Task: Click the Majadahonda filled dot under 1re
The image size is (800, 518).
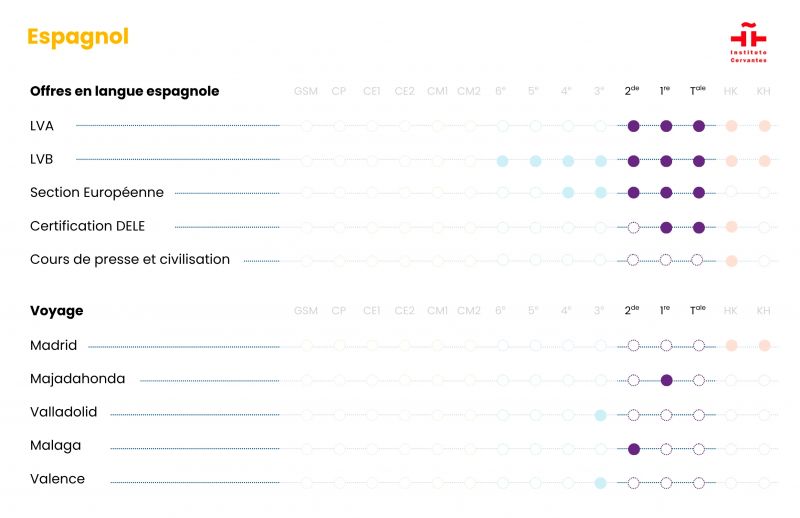Action: click(666, 380)
